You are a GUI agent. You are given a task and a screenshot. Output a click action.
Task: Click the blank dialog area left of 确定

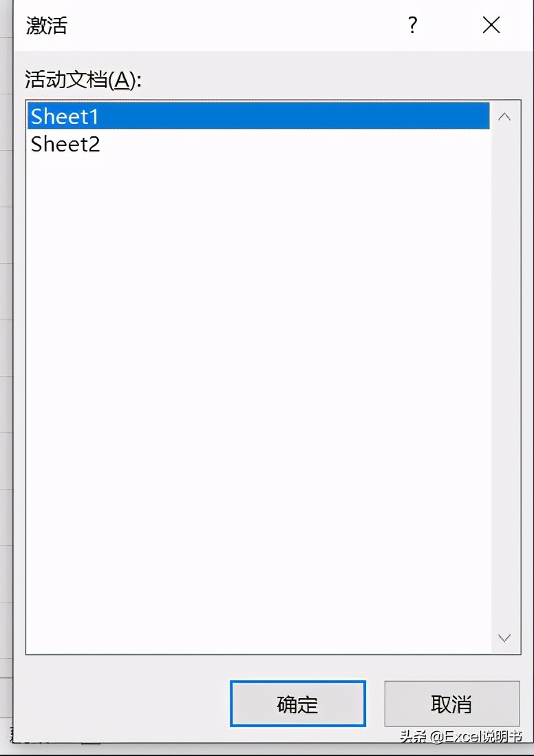click(x=124, y=704)
